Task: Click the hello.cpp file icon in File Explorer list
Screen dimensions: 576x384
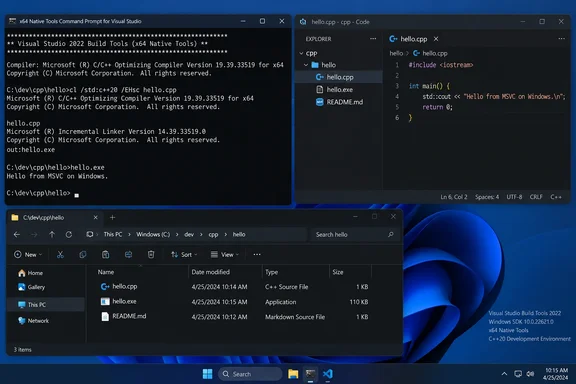Action: [x=105, y=287]
